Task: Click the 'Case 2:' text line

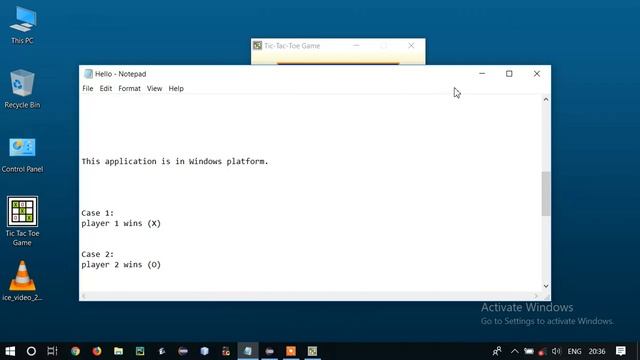Action: pyautogui.click(x=98, y=254)
